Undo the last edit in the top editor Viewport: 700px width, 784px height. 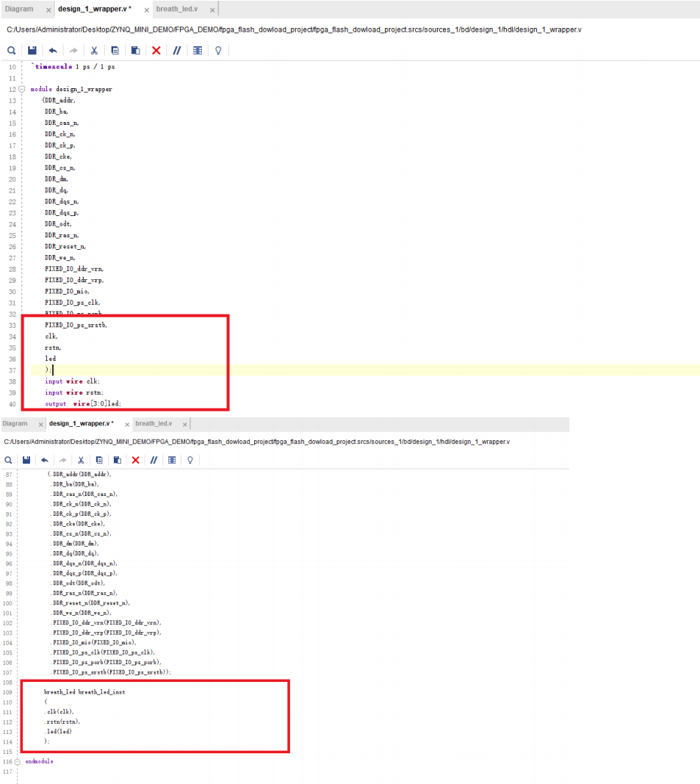point(53,51)
